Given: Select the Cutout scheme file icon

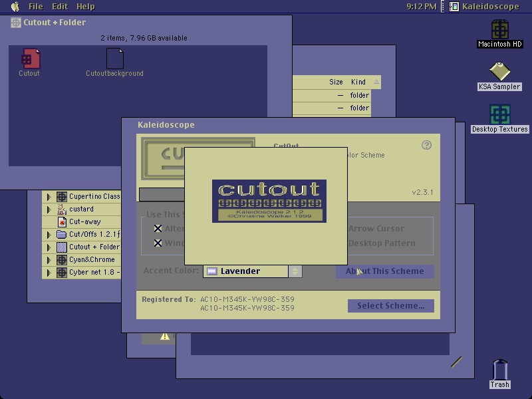Looking at the screenshot, I should point(31,59).
